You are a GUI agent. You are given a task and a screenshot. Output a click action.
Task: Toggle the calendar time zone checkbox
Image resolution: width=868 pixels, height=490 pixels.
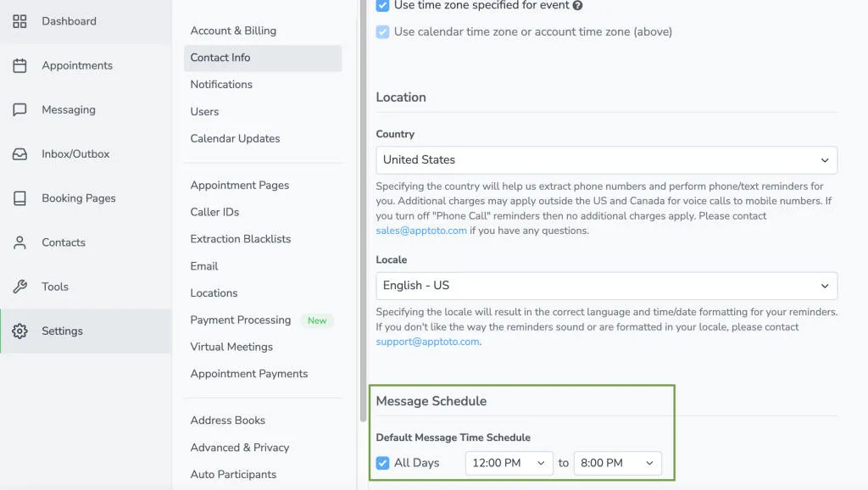point(381,31)
